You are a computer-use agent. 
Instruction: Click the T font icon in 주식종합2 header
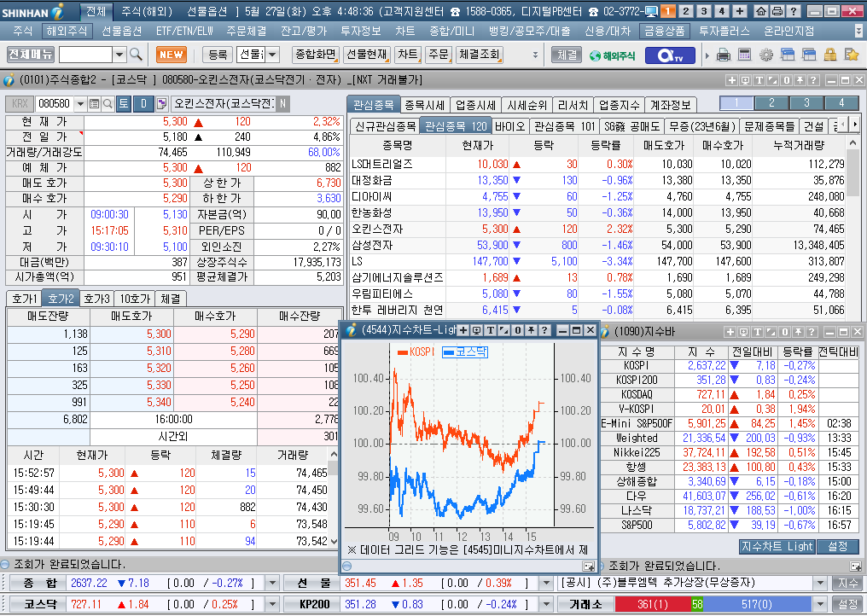click(x=759, y=81)
